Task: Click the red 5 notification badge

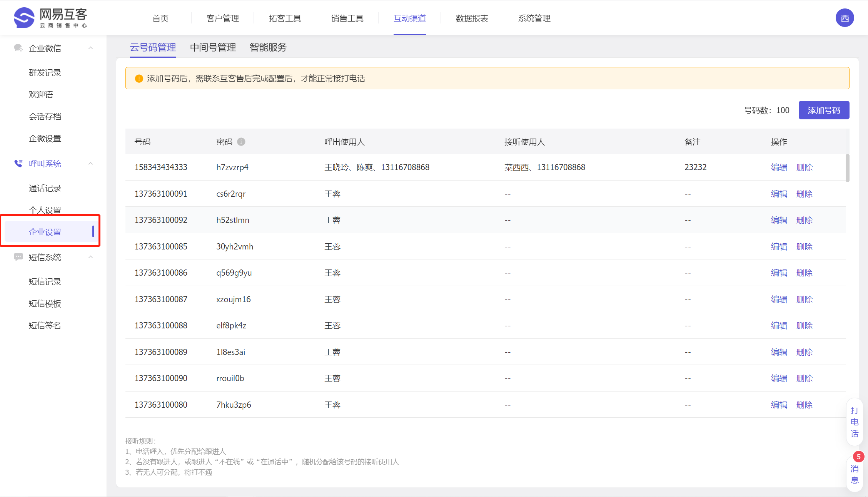Action: (858, 457)
